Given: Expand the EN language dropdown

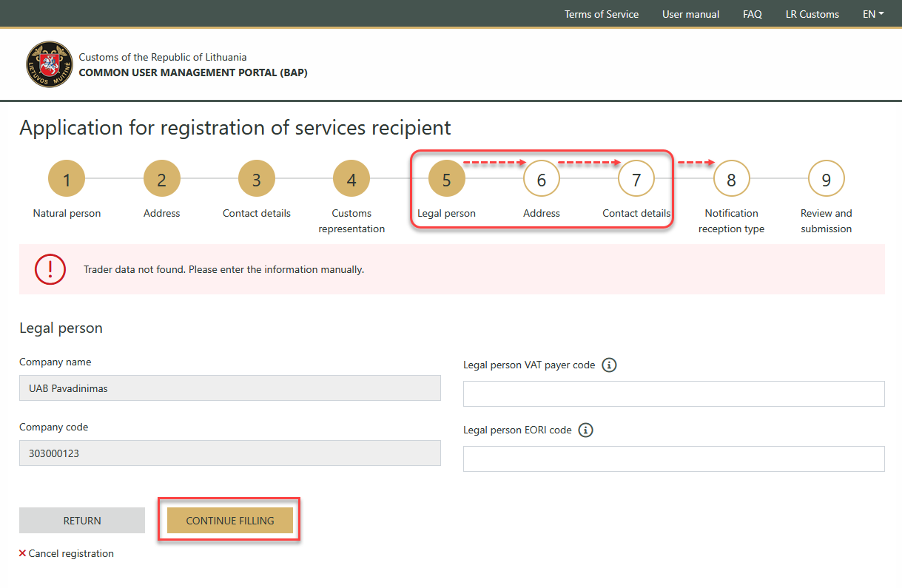Looking at the screenshot, I should 873,14.
